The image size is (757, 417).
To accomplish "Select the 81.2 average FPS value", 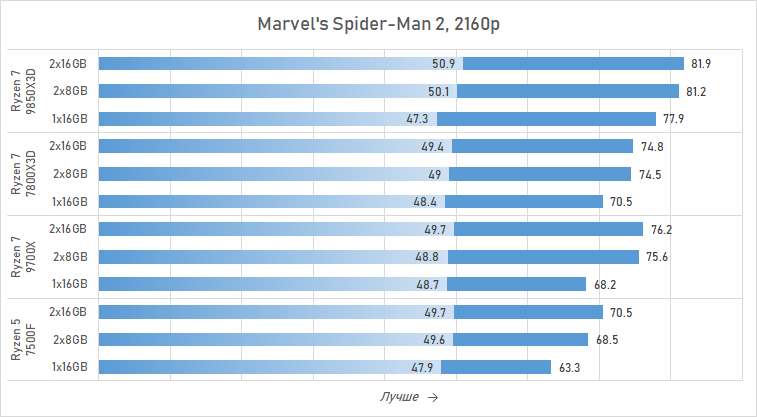I will point(697,92).
